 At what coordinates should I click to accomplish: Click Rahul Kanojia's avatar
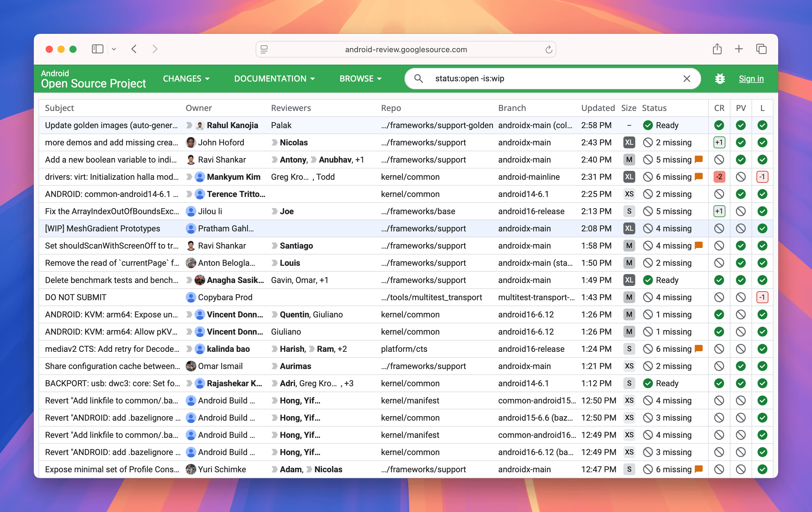click(200, 125)
